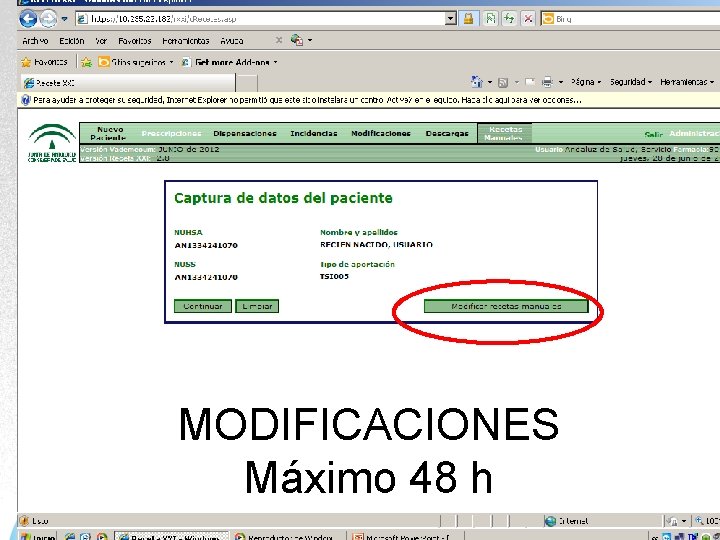Launch Internet Explorer from quick launch
This screenshot has width=720, height=540.
[70, 537]
